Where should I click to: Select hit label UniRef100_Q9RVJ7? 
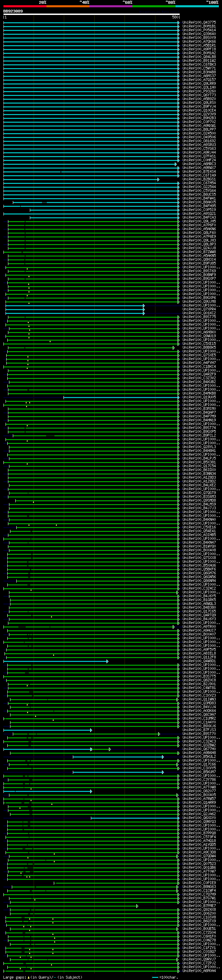199,959
